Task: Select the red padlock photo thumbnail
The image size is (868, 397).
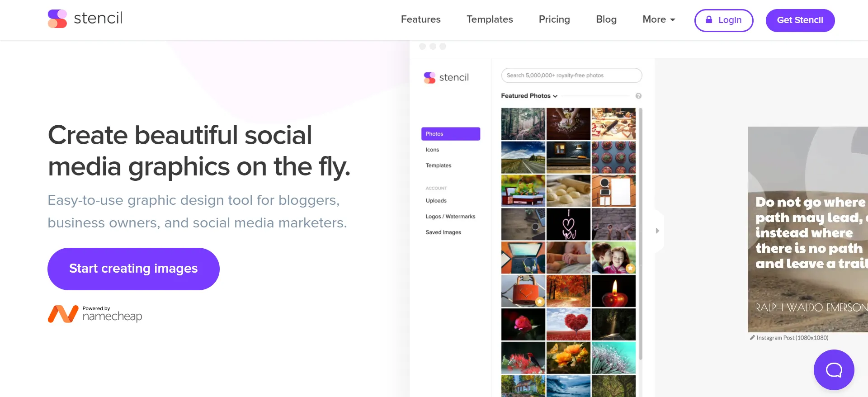Action: [x=523, y=291]
